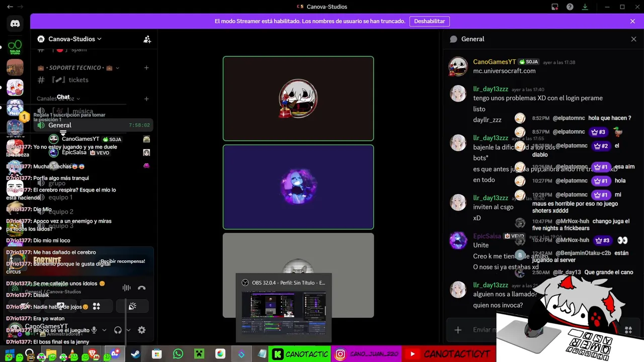The image size is (644, 362).
Task: Join the grupo voice channel
Action: tap(94, 183)
